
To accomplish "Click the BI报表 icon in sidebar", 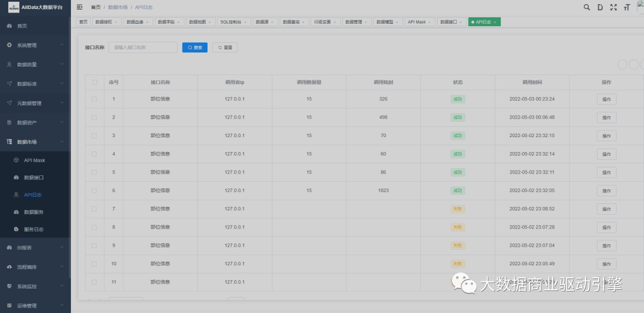I will point(9,247).
